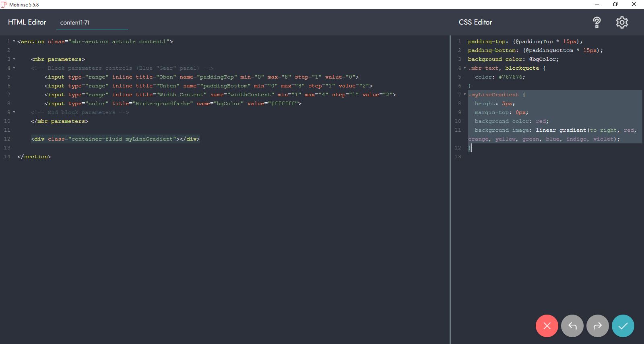Apply changes with the teal checkmark button

point(623,326)
